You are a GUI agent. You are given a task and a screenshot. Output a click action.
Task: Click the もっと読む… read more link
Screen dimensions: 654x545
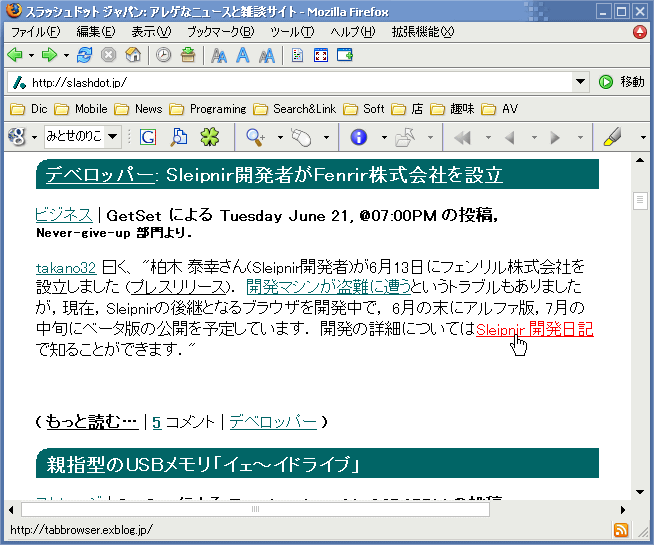click(92, 422)
